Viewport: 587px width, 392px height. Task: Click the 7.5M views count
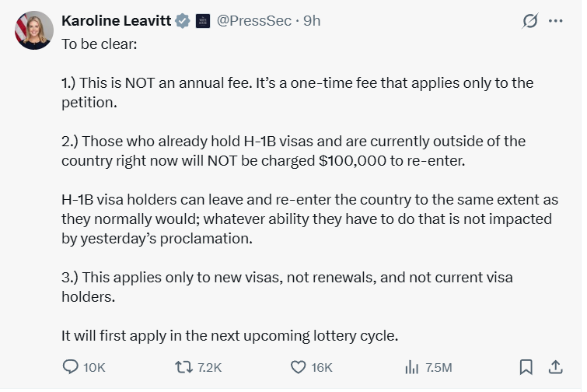[x=439, y=368]
